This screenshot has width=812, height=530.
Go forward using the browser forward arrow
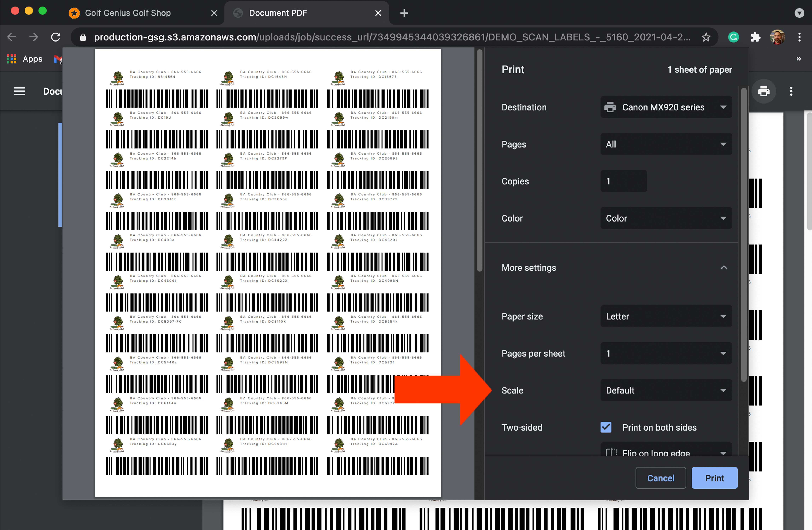tap(33, 37)
